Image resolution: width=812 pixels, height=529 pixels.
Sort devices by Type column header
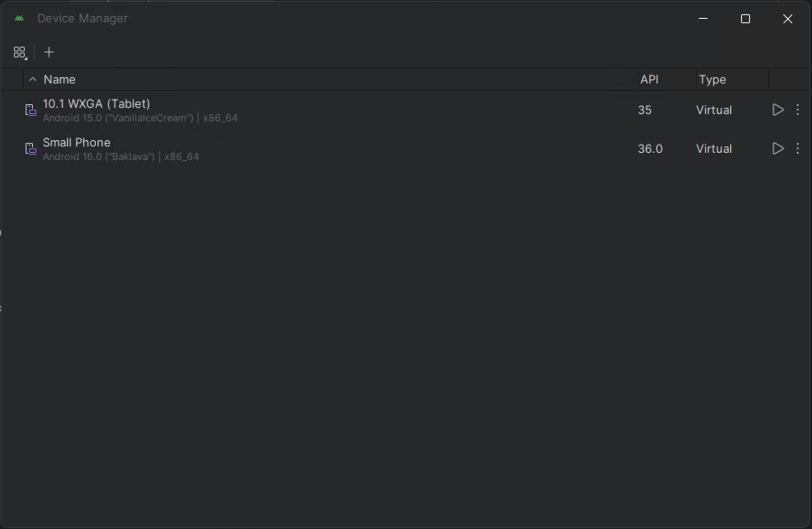(x=712, y=79)
